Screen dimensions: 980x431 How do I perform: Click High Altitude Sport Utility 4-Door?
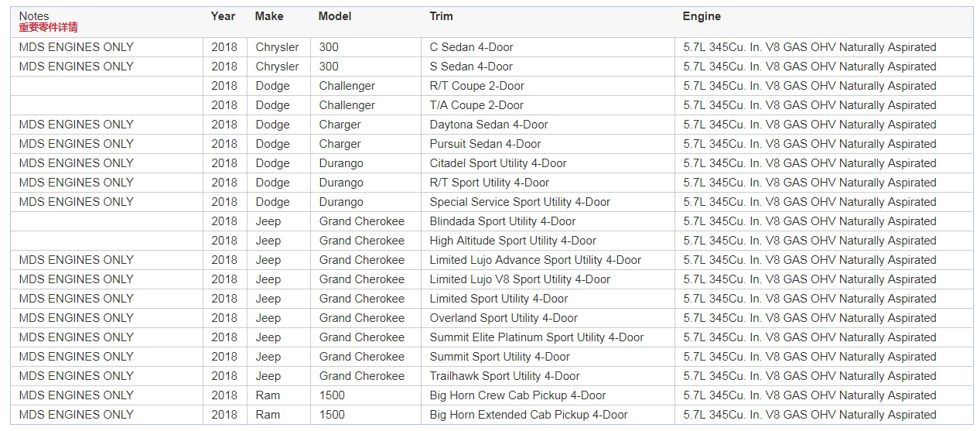point(513,241)
